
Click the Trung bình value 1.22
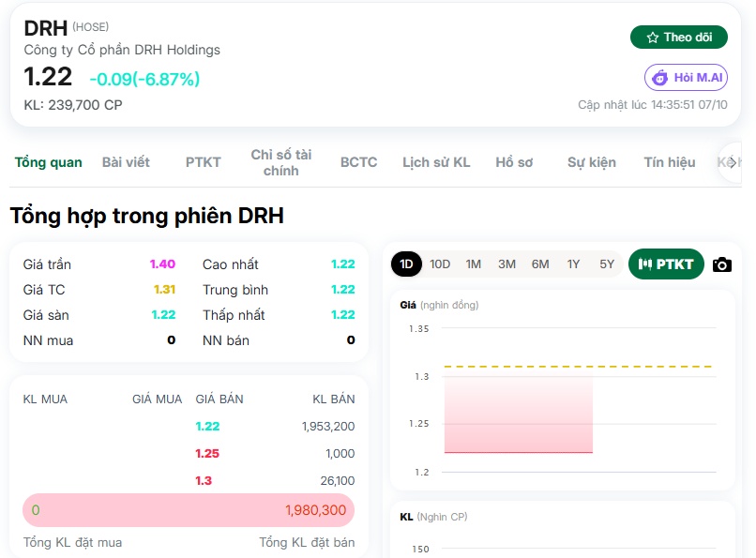coord(342,290)
